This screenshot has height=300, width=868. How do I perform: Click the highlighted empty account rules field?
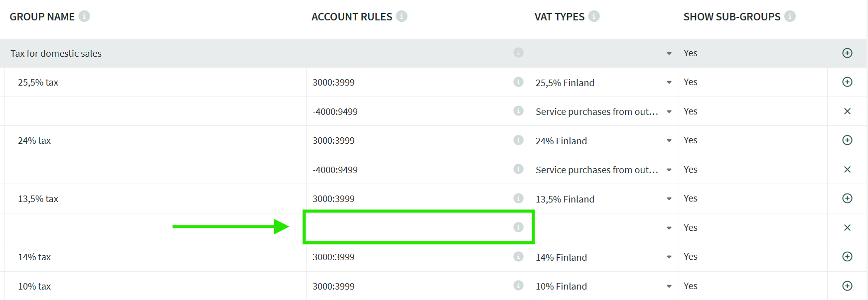click(x=409, y=227)
